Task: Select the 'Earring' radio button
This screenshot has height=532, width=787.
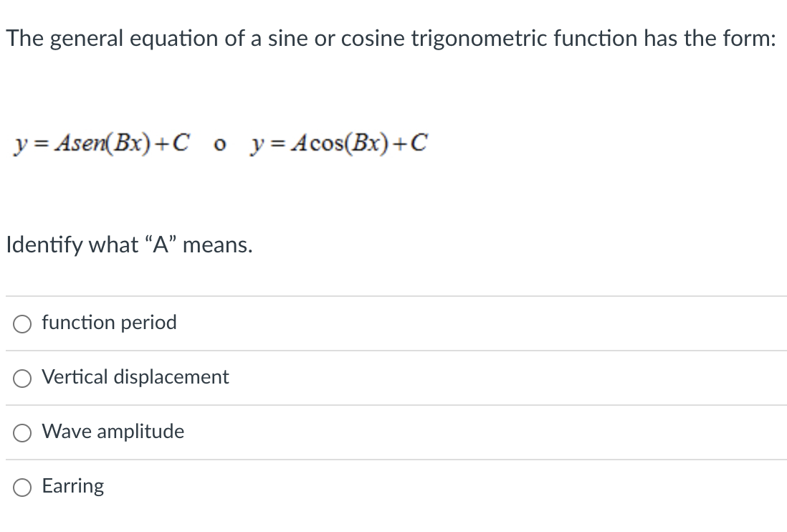Action: (x=22, y=487)
